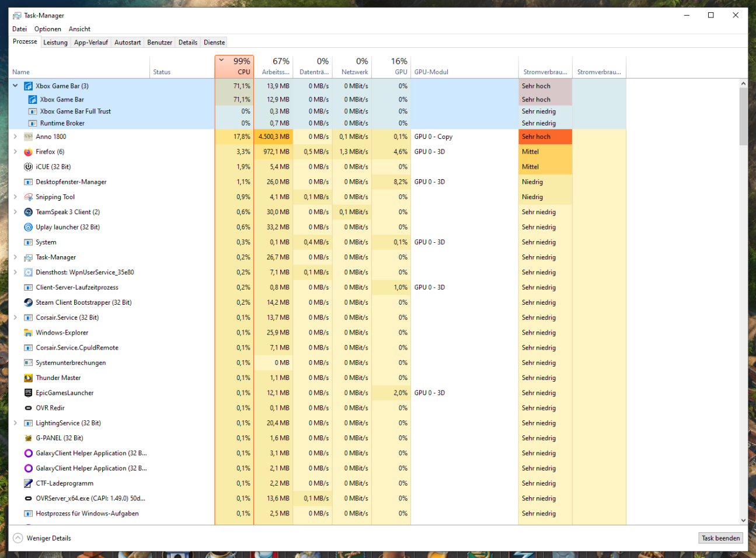Click the vertical scrollbar thumb
Image resolution: width=756 pixels, height=558 pixels.
(743, 116)
